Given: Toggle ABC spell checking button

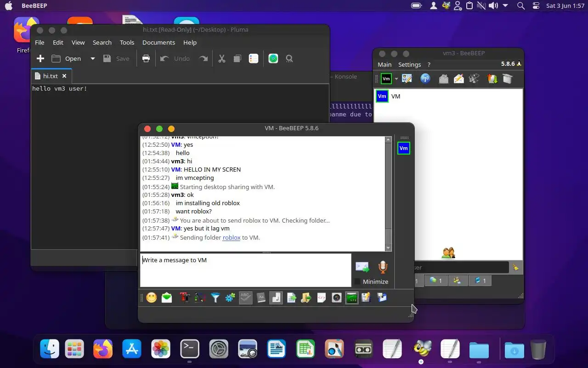Looking at the screenshot, I should [246, 298].
